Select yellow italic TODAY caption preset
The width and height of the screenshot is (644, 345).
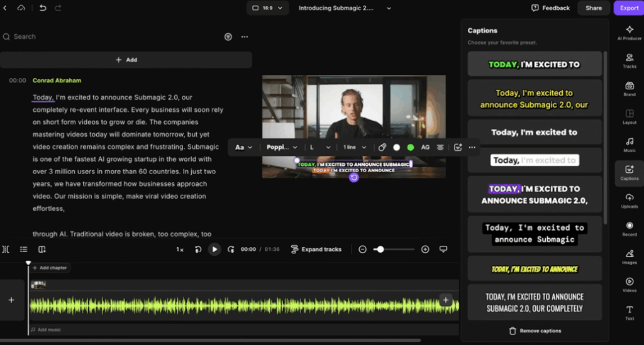[x=535, y=269]
